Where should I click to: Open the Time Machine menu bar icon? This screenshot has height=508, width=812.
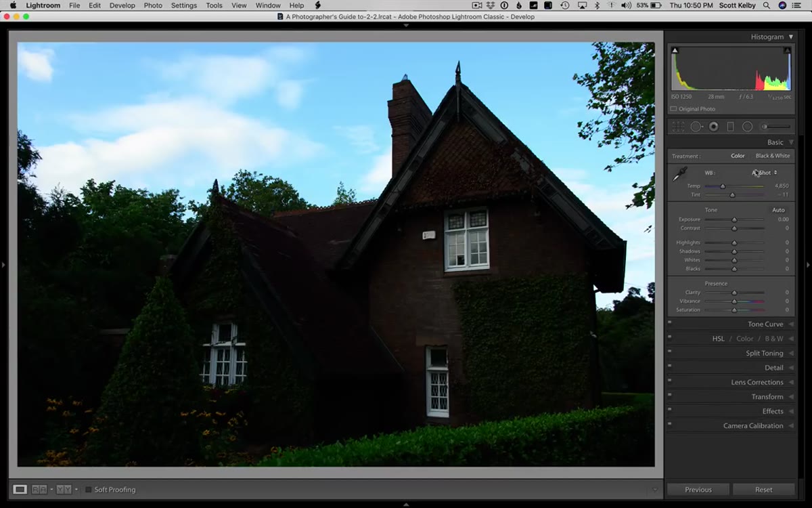click(x=565, y=5)
